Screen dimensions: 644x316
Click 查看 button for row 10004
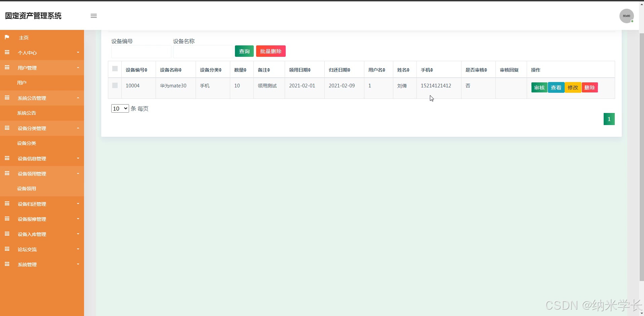coord(556,87)
